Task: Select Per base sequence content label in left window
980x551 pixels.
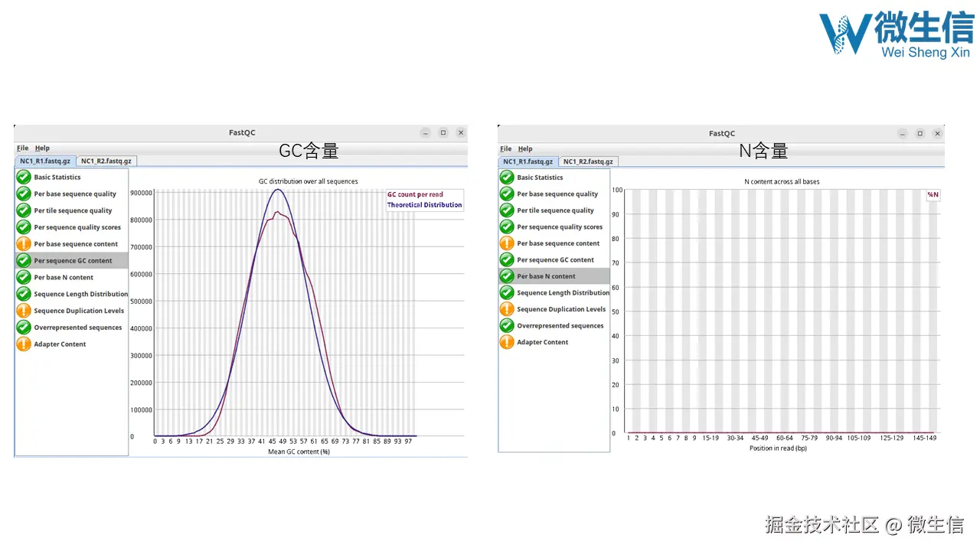Action: pyautogui.click(x=76, y=244)
